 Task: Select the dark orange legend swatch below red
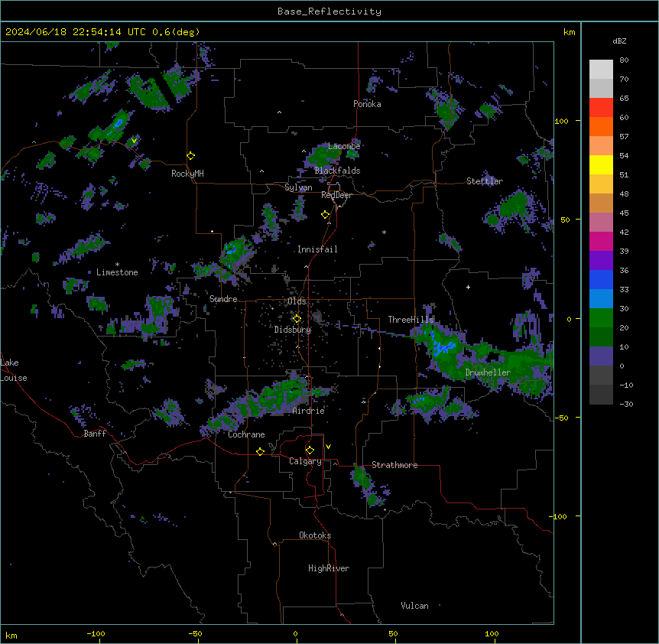[601, 126]
